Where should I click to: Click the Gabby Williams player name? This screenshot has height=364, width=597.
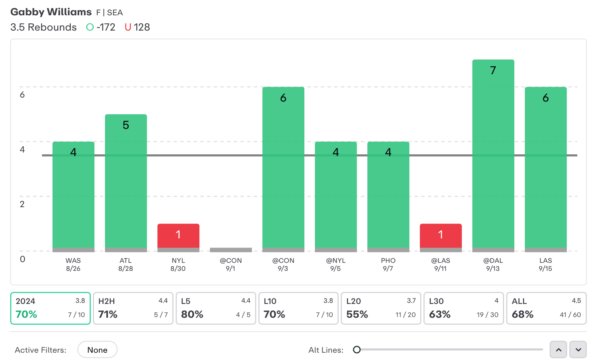[51, 12]
